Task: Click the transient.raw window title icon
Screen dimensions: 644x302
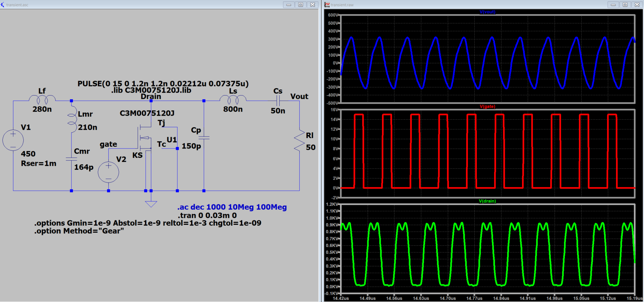Action: coord(327,4)
